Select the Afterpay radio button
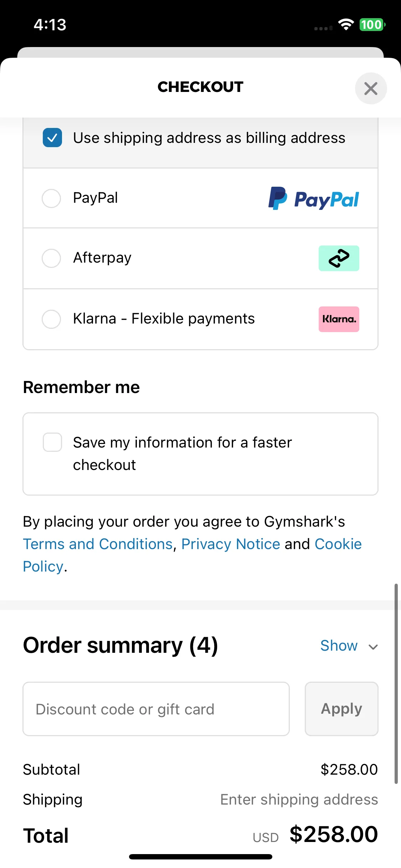 51,258
